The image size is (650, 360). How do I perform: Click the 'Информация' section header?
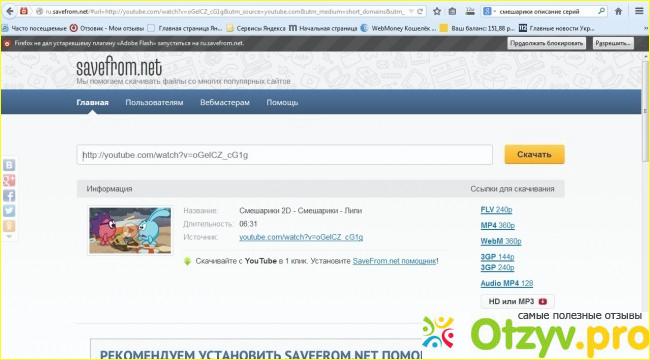tap(109, 189)
